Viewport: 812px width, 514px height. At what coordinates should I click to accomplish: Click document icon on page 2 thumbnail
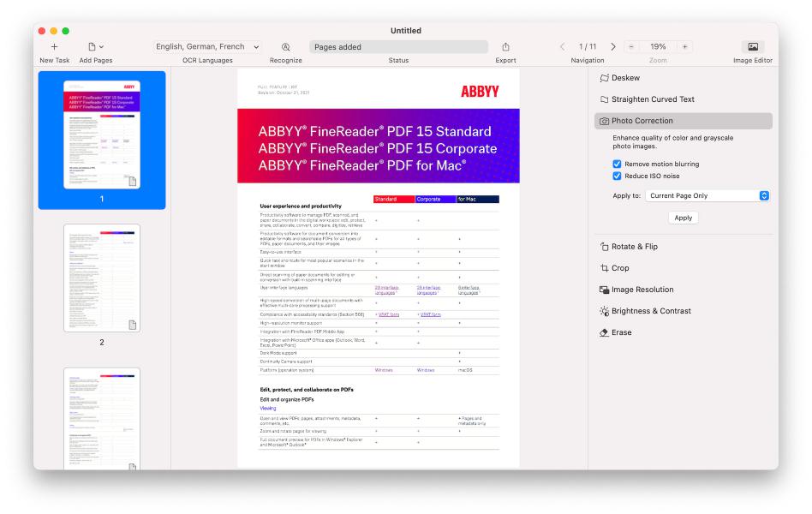pyautogui.click(x=133, y=325)
